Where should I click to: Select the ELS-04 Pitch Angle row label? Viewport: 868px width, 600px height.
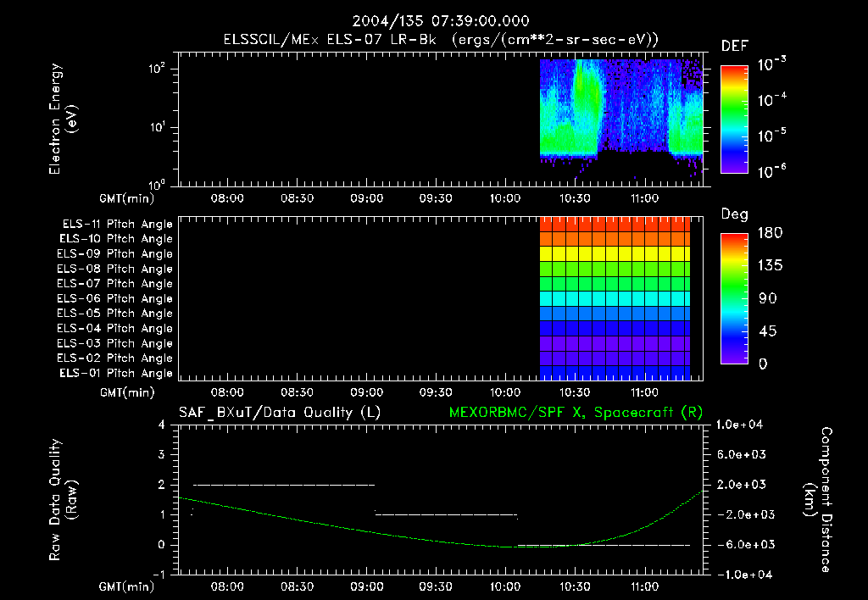pyautogui.click(x=115, y=328)
